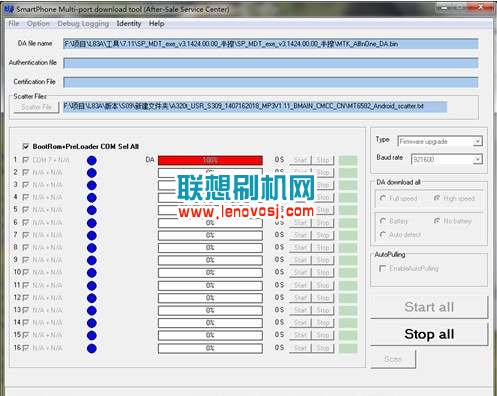Click green status box for port 10
The height and width of the screenshot is (396, 497).
click(x=348, y=273)
